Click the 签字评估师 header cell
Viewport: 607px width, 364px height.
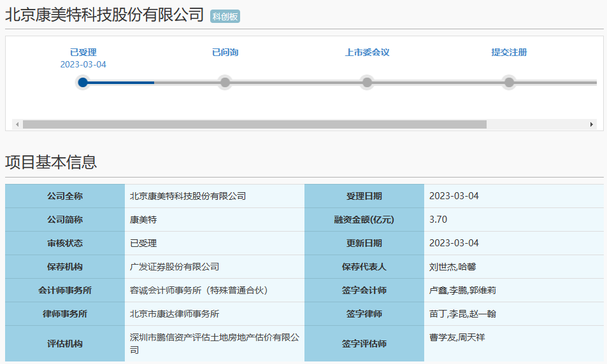364,344
